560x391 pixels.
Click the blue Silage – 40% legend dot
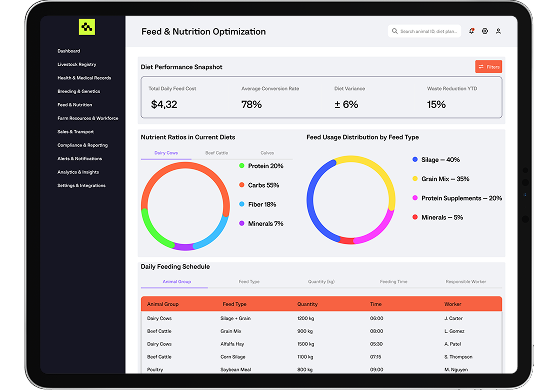(415, 159)
